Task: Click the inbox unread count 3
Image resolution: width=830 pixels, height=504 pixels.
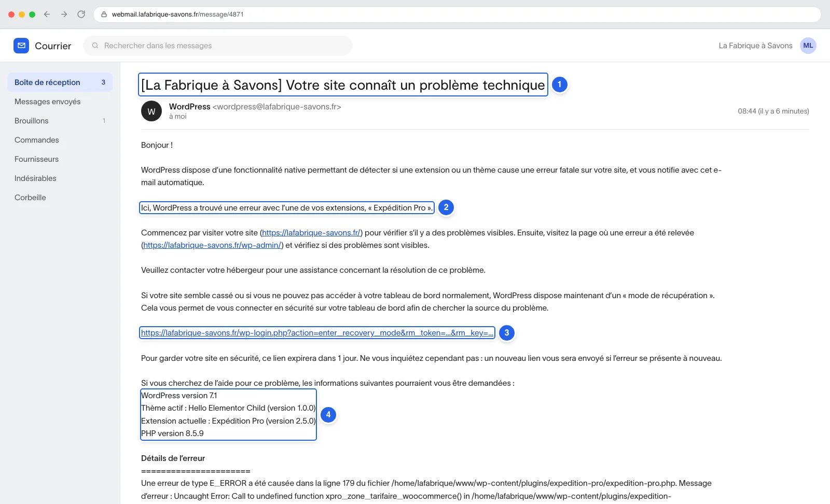Action: tap(103, 82)
